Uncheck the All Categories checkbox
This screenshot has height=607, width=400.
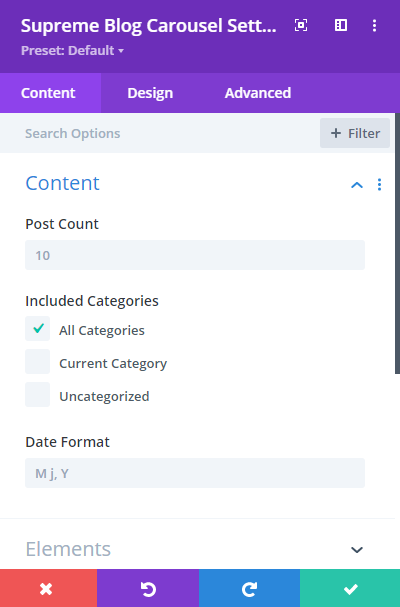38,329
